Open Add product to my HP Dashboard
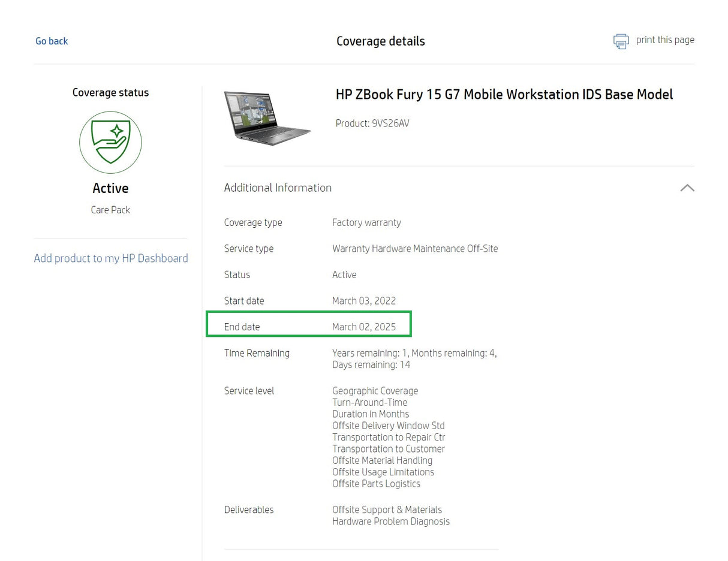The height and width of the screenshot is (561, 728). pyautogui.click(x=110, y=258)
